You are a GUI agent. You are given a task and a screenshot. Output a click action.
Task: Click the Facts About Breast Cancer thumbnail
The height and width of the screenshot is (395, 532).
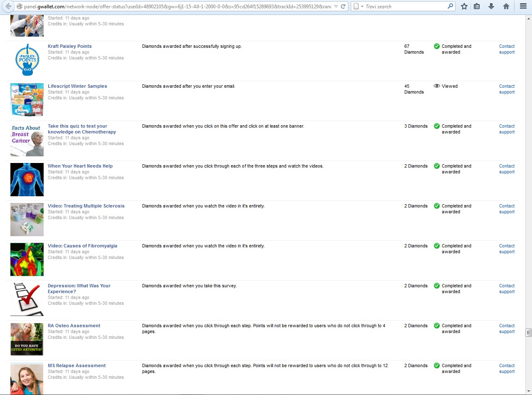tap(27, 140)
